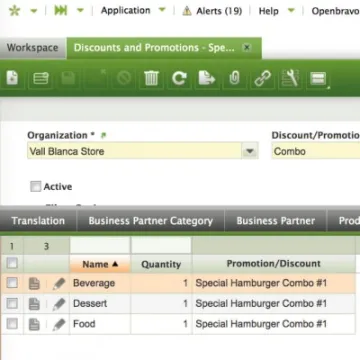Open the Business Partner Category tab
360x360 pixels.
[151, 221]
